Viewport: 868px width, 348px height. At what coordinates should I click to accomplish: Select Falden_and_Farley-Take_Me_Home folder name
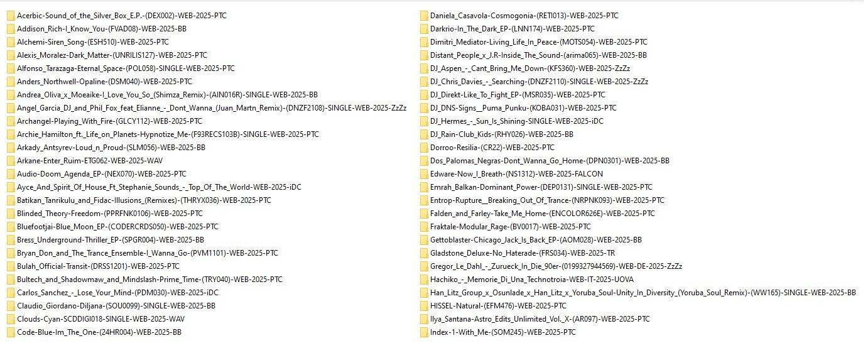(543, 214)
